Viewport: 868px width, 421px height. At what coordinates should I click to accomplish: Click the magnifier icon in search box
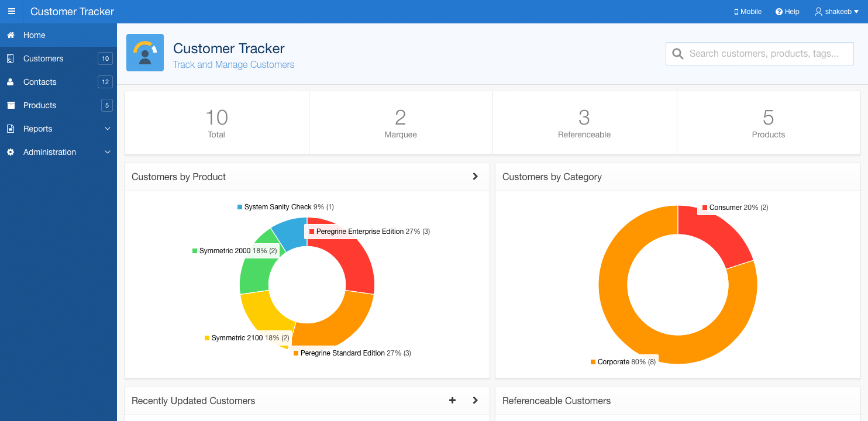[678, 54]
